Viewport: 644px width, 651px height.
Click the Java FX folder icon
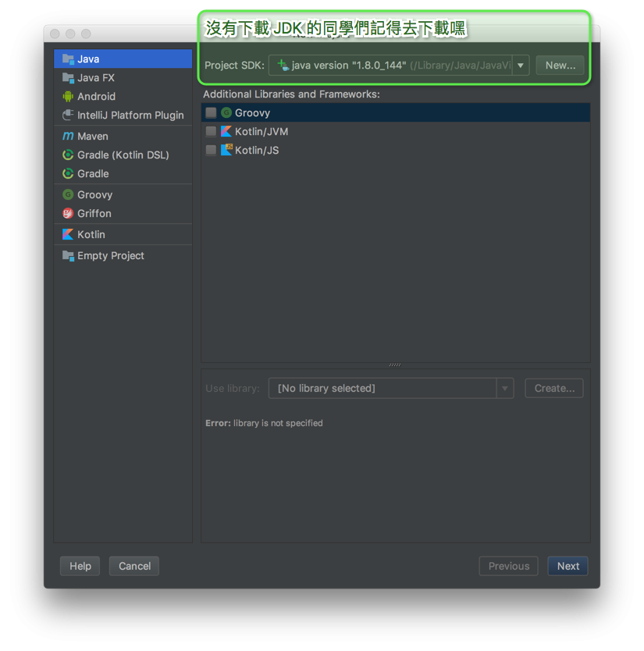[68, 77]
